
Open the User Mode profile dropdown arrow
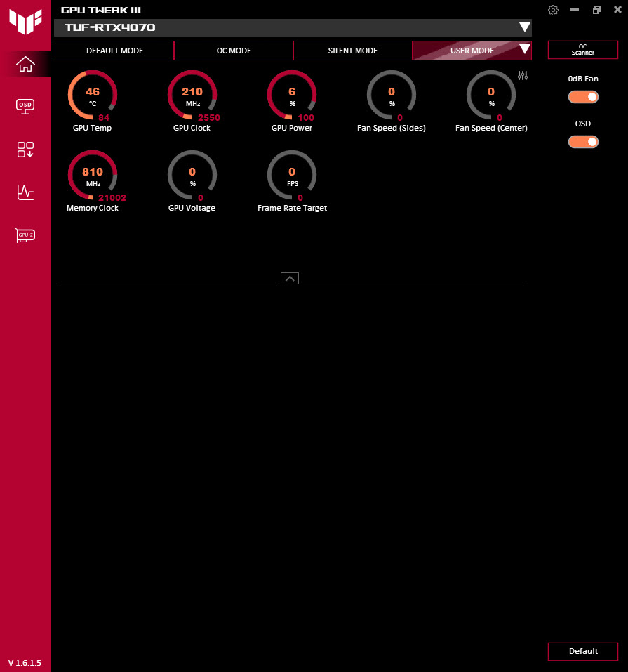[524, 49]
